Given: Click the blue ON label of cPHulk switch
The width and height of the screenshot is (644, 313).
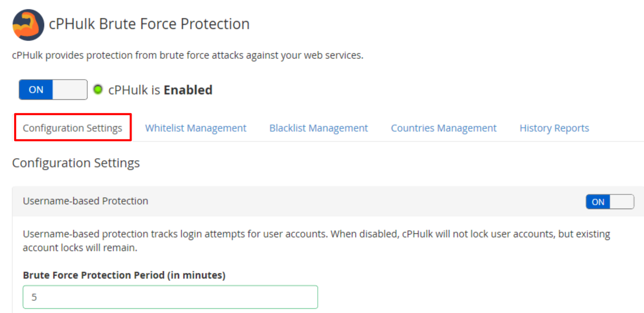Looking at the screenshot, I should (x=36, y=90).
